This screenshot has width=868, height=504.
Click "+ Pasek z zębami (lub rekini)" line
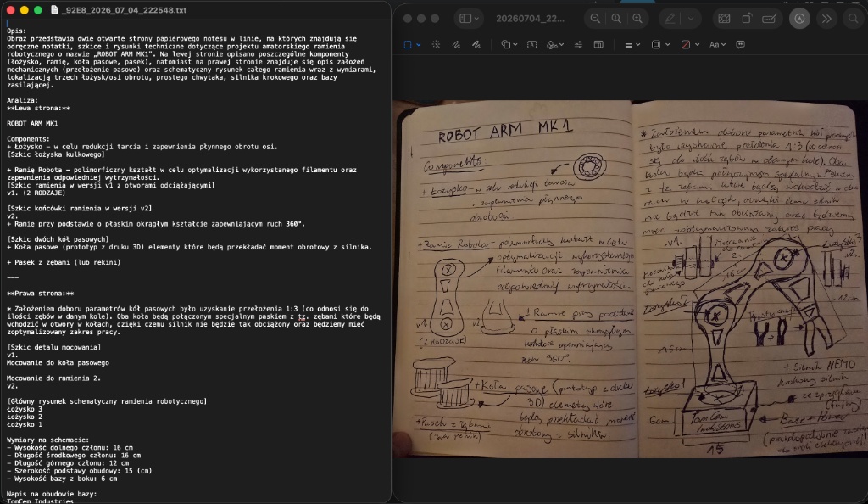pos(64,262)
